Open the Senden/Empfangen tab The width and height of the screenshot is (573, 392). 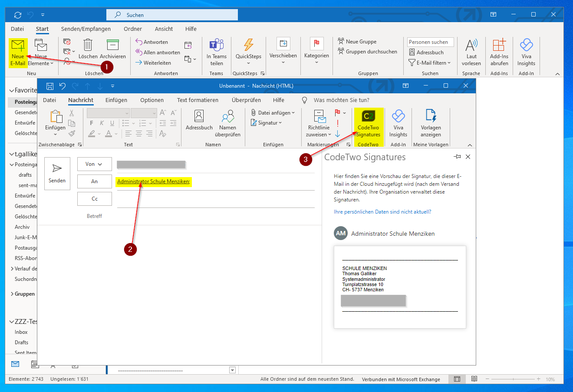86,29
